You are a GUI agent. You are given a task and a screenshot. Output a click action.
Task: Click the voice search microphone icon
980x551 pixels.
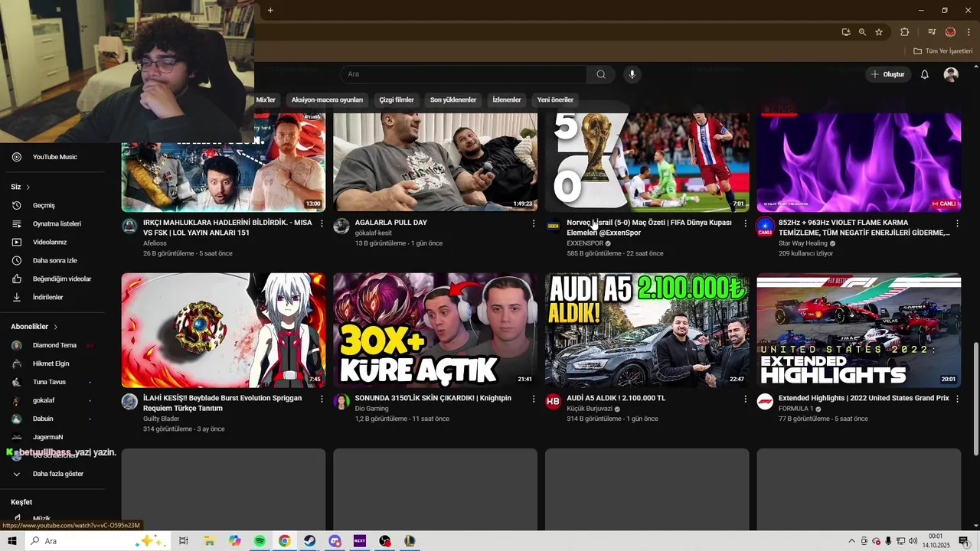(x=632, y=74)
